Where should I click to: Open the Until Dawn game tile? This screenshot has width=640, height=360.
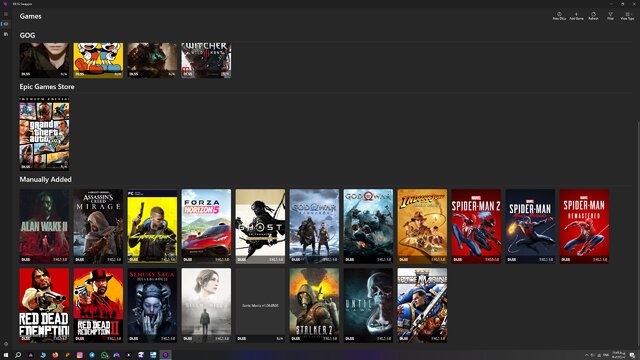point(368,305)
